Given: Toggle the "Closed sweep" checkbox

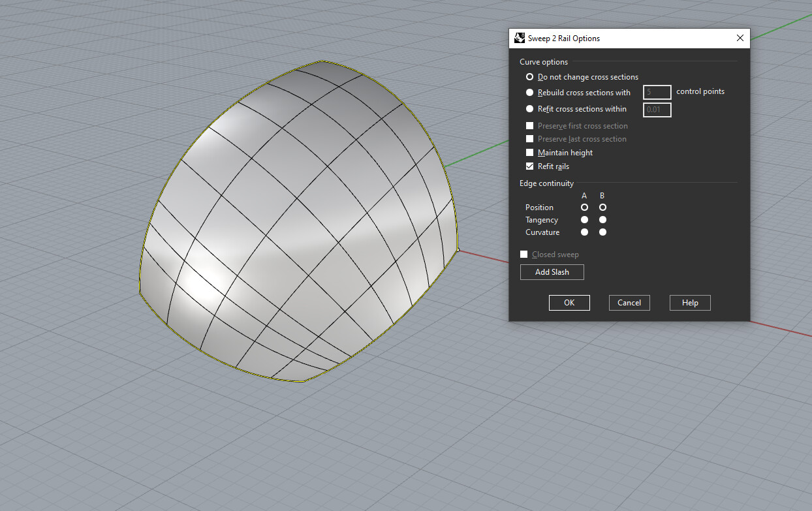Looking at the screenshot, I should click(x=523, y=254).
